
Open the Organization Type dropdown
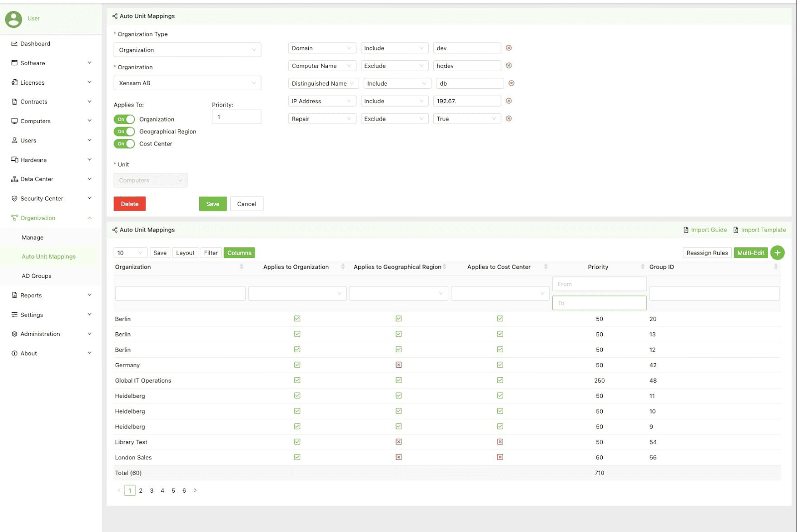pyautogui.click(x=187, y=50)
